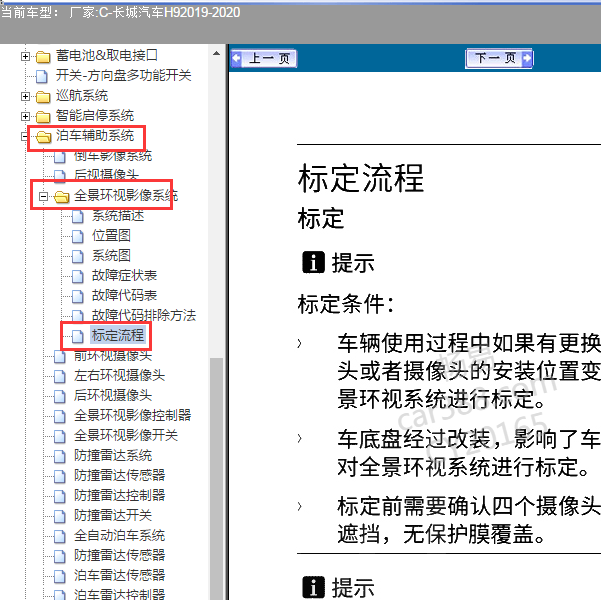Open the 全自动泊车系统 page
The height and width of the screenshot is (600, 601).
coord(119,535)
